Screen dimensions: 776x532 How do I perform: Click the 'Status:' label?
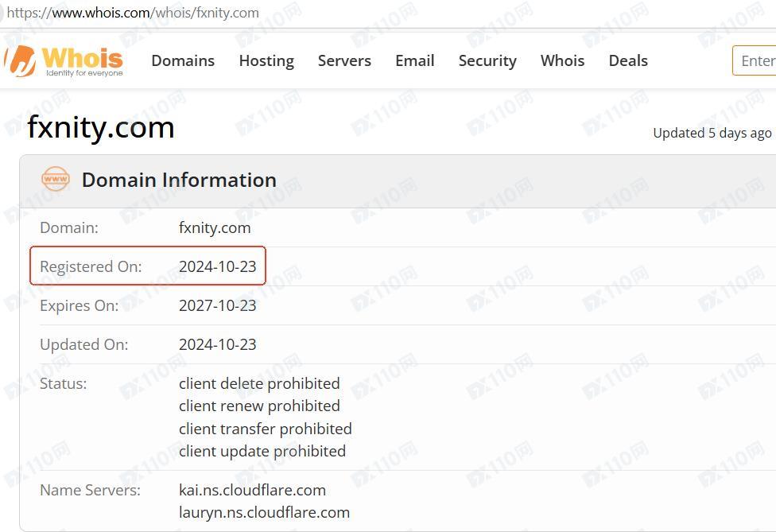63,383
